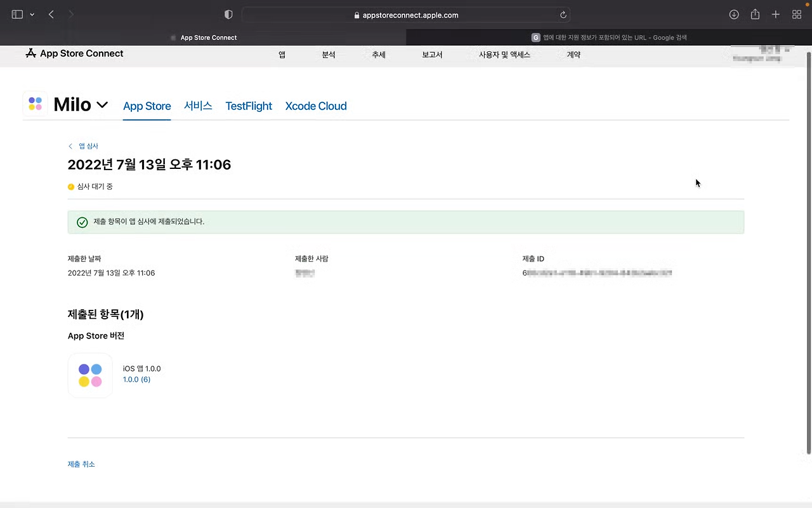The height and width of the screenshot is (508, 812).
Task: Switch to the App Store Connect browser tab
Action: click(x=203, y=37)
